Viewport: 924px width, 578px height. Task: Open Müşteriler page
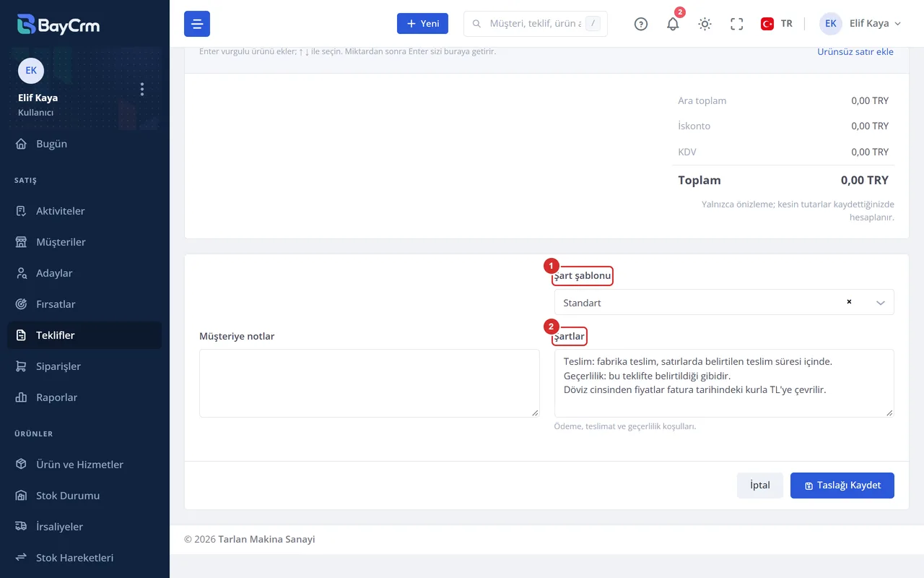[x=84, y=242]
